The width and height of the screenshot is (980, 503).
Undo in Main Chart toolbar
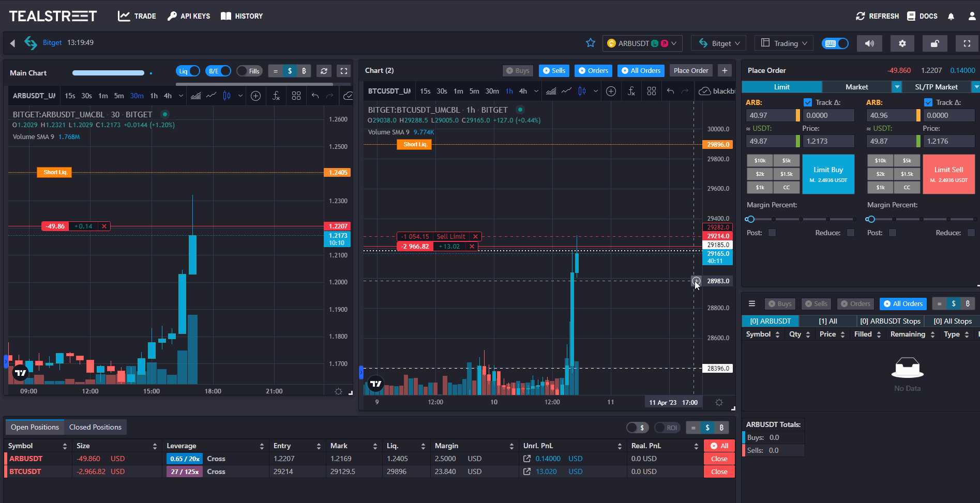click(315, 96)
